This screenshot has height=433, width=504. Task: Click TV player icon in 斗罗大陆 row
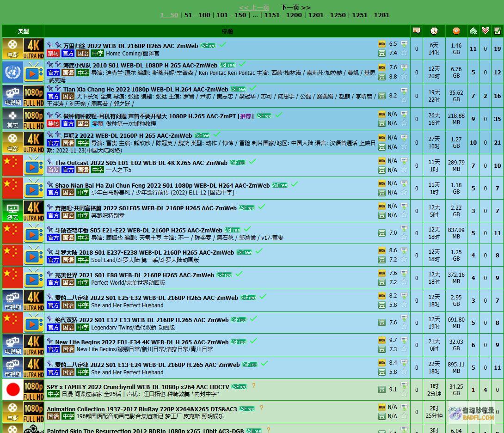coord(33,255)
